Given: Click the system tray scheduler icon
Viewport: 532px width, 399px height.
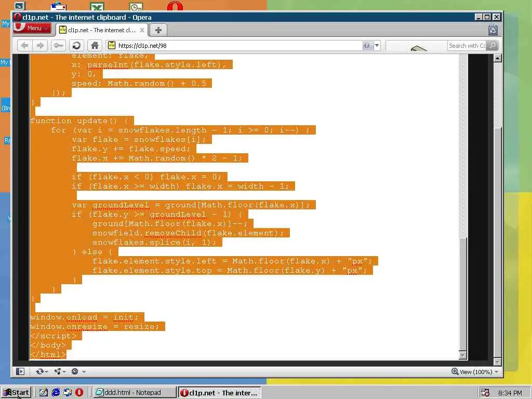Looking at the screenshot, I should coord(485,393).
